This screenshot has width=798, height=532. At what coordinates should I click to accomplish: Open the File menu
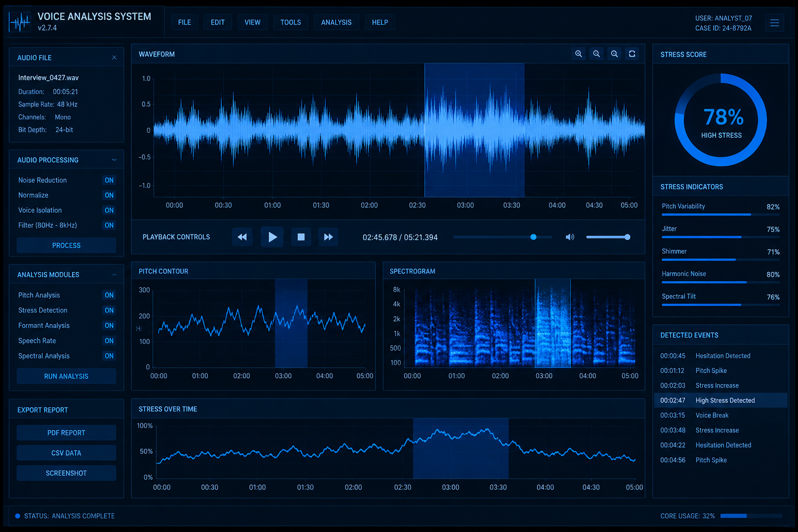click(184, 22)
